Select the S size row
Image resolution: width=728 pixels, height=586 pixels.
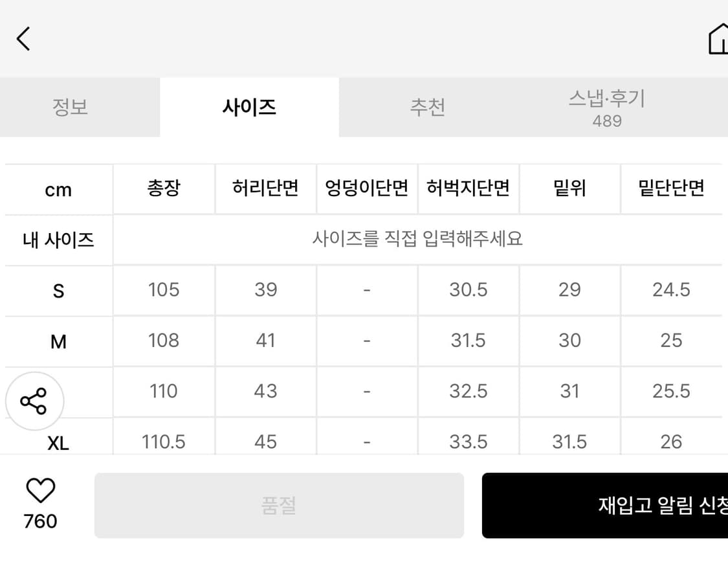58,290
